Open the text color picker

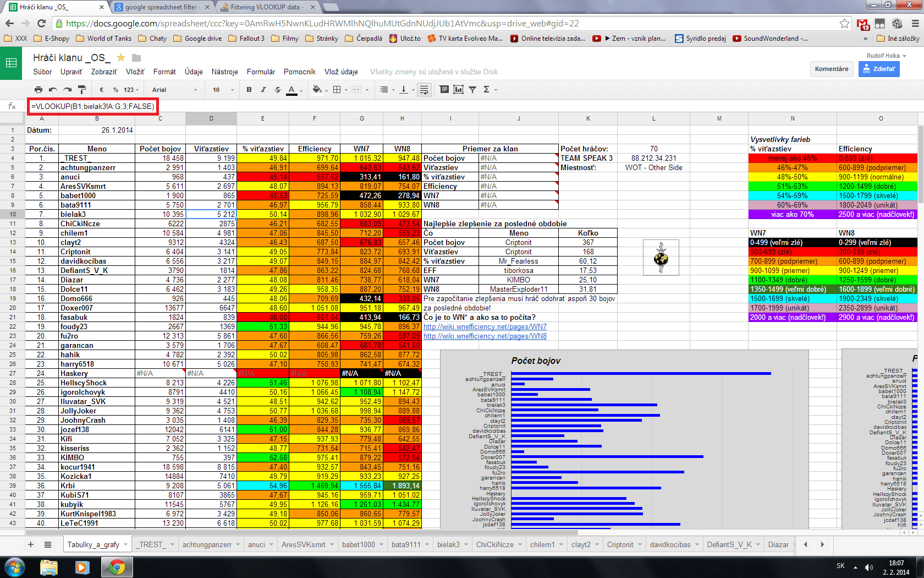pos(291,90)
